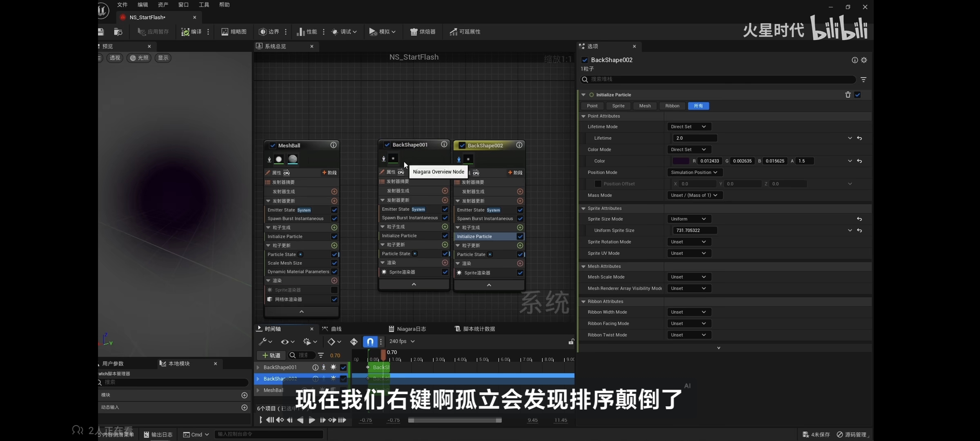Delete the Initialize Particle module (trash icon)
Viewport: 980px width, 441px height.
[848, 95]
